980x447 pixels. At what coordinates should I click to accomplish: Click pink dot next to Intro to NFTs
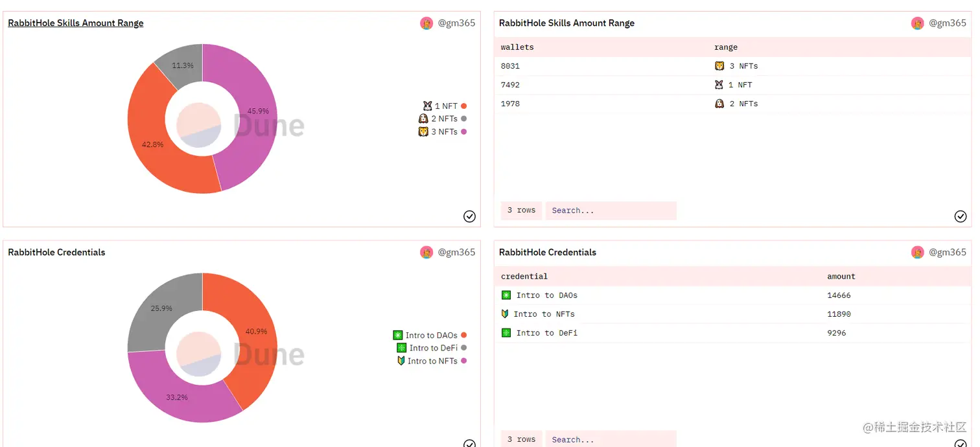click(463, 361)
